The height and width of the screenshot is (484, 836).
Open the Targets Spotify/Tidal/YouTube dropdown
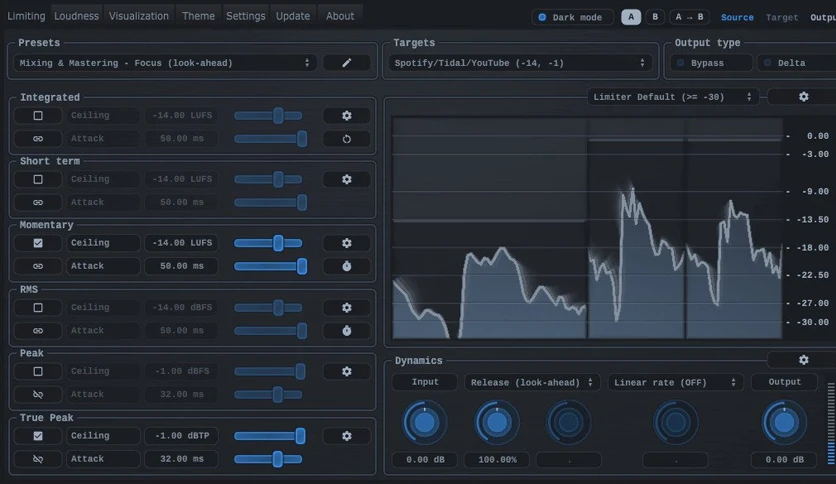tap(520, 63)
